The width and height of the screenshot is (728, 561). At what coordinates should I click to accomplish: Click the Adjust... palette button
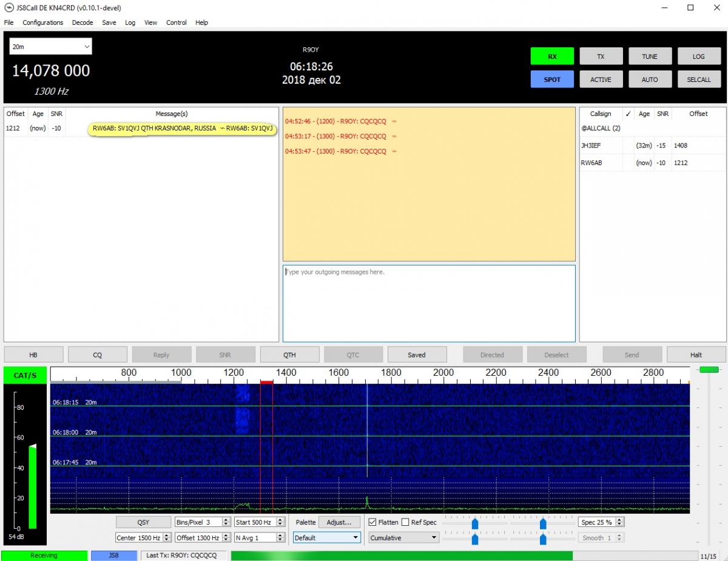(x=339, y=522)
